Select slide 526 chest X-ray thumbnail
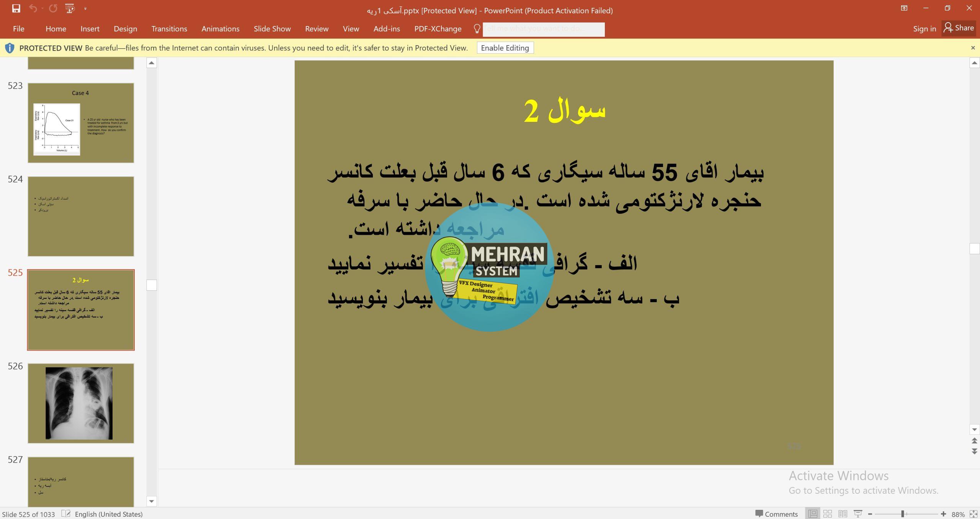This screenshot has width=980, height=519. [x=81, y=403]
